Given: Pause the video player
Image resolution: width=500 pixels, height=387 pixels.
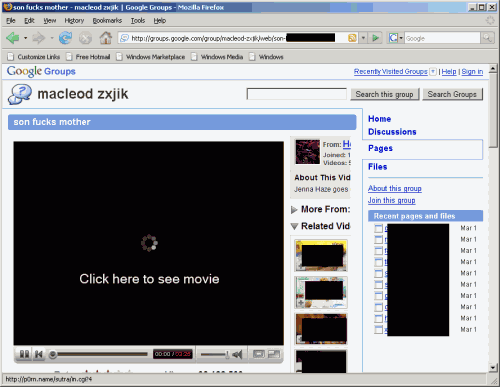Looking at the screenshot, I should (24, 354).
